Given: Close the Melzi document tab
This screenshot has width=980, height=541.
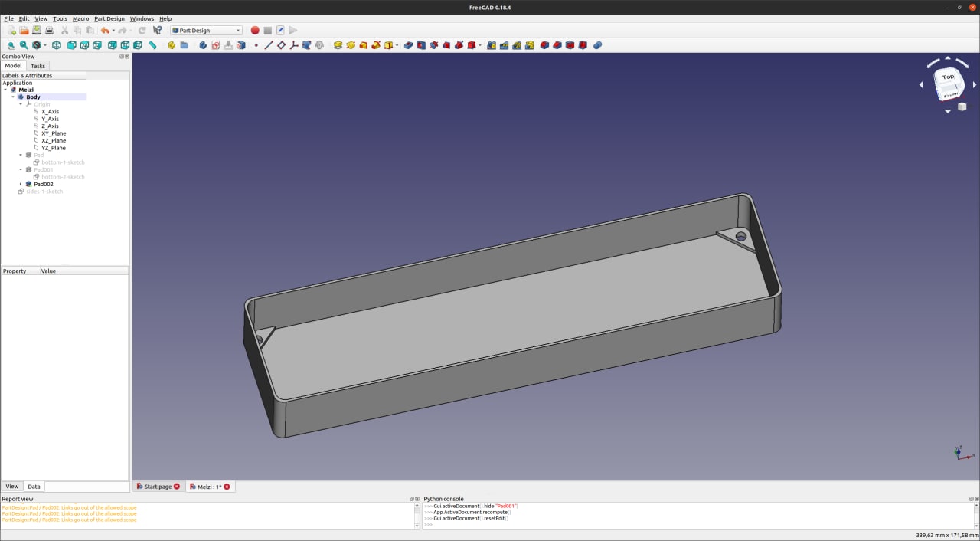Looking at the screenshot, I should point(227,487).
